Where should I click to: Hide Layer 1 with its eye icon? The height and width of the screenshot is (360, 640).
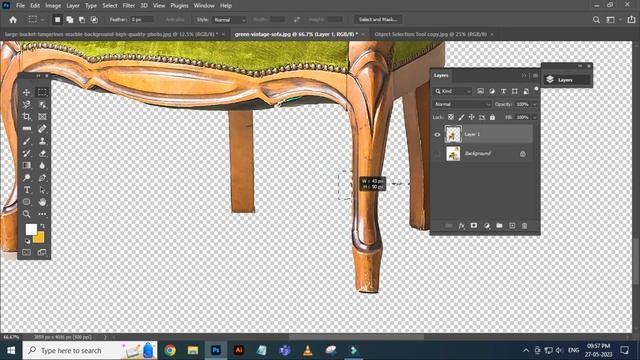[437, 134]
